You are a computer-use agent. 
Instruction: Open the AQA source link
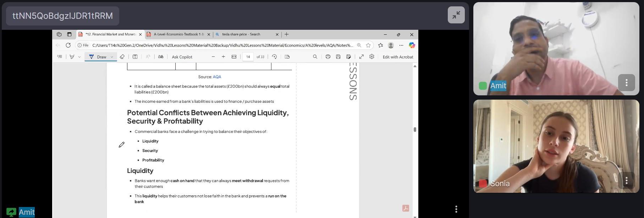[x=217, y=77]
